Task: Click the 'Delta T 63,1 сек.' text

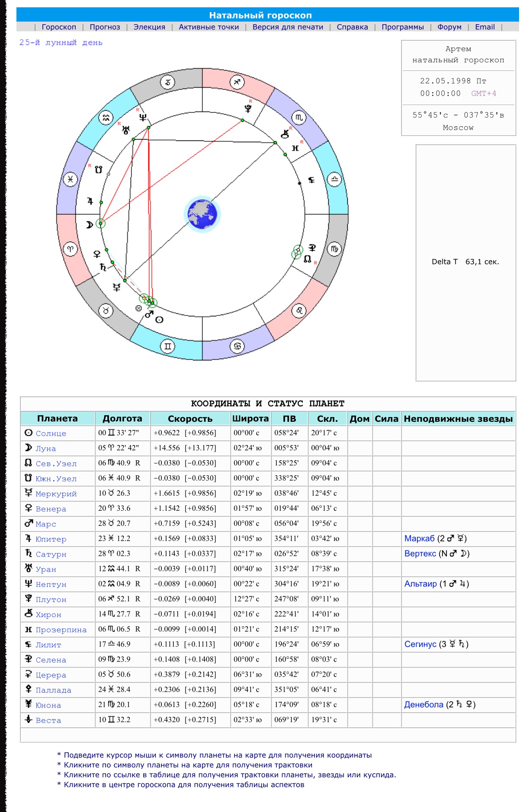Action: 465,262
